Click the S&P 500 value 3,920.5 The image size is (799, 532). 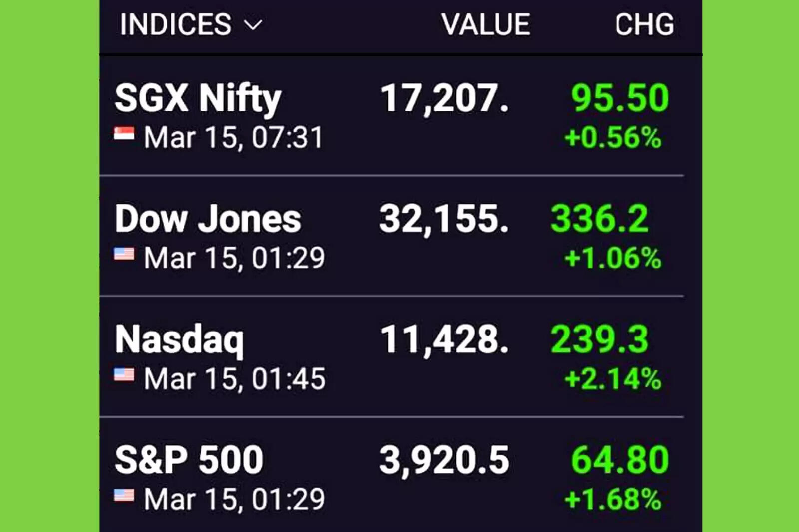point(444,460)
